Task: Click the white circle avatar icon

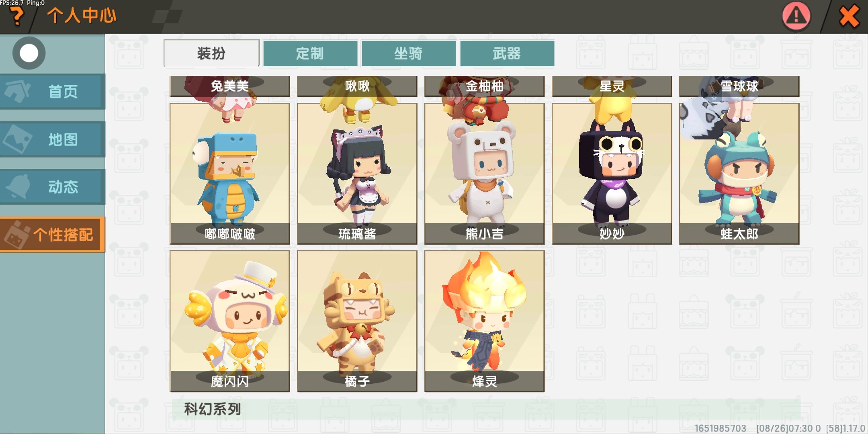Action: [29, 53]
